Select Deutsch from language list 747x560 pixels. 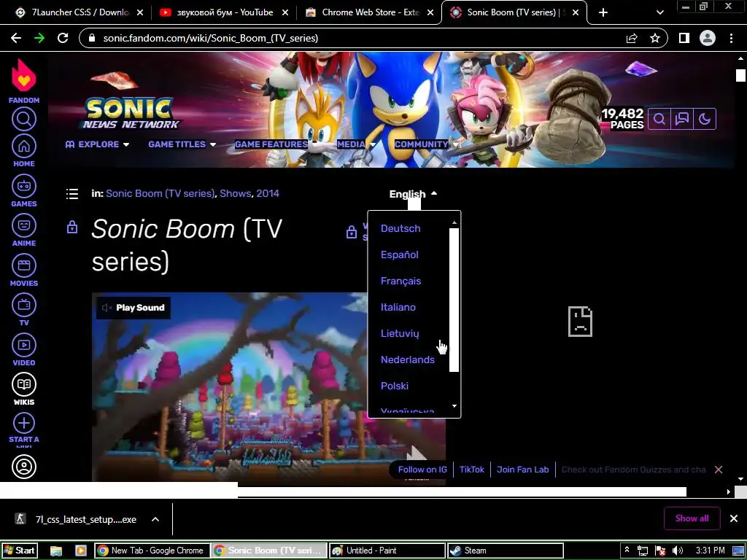click(400, 228)
